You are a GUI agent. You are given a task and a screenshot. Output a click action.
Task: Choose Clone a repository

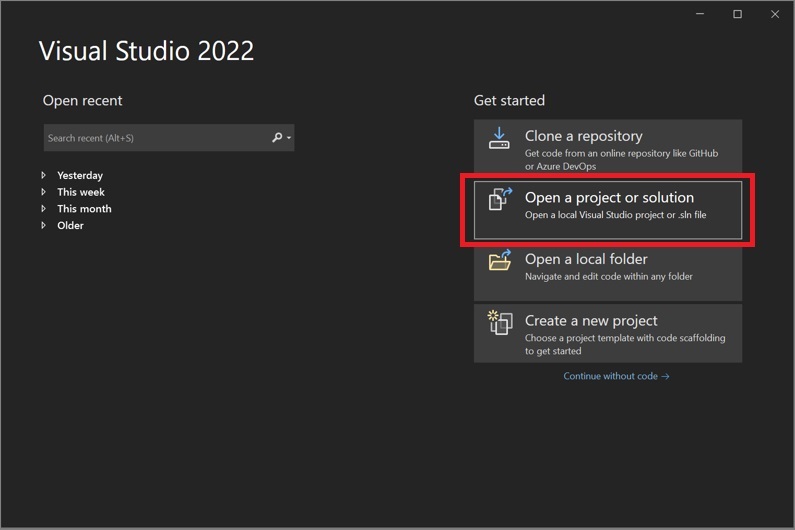point(608,149)
